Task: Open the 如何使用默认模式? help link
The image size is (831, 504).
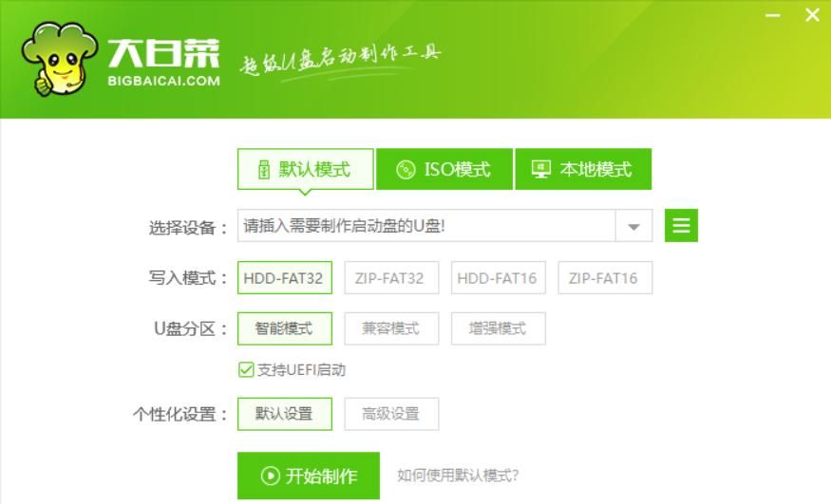Action: pos(458,476)
